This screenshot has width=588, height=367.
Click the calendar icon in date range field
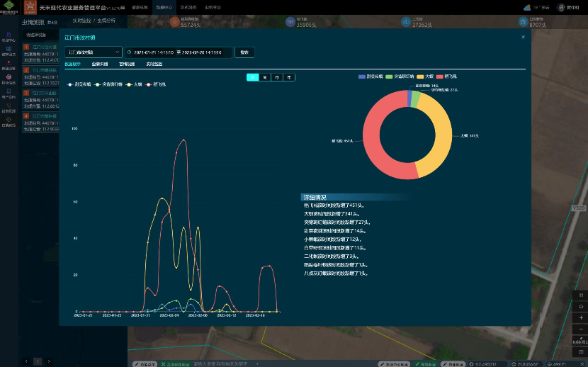(130, 52)
